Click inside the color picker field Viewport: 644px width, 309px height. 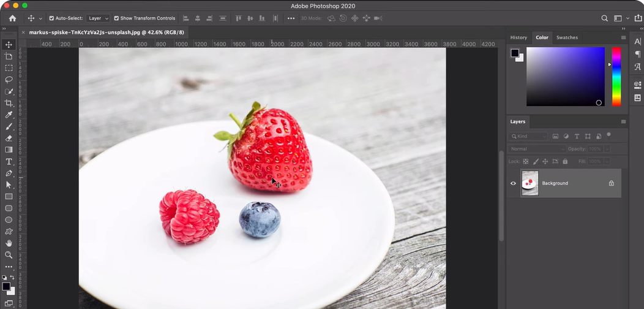click(566, 77)
